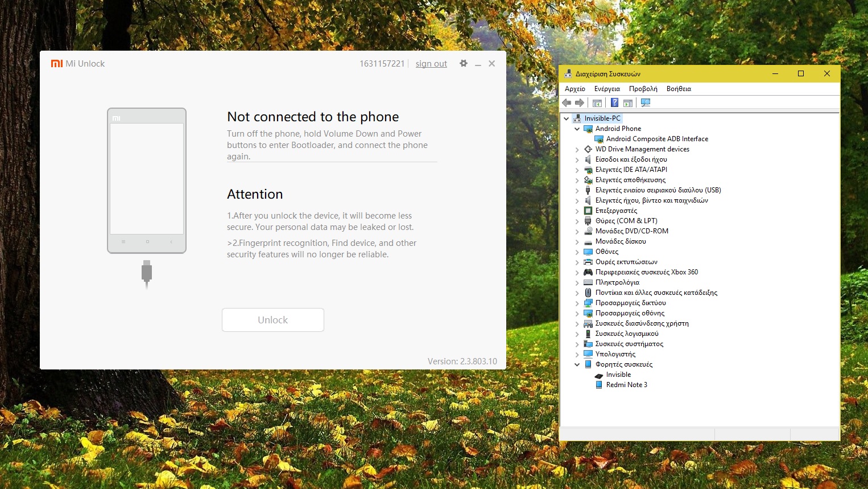Screen dimensions: 868x489
Task: Click the show/hide console tree icon
Action: tap(597, 103)
